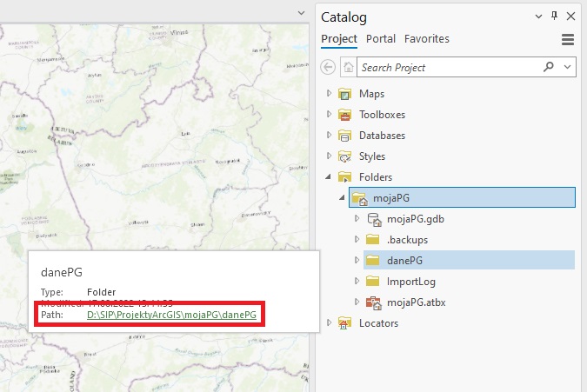Image resolution: width=587 pixels, height=392 pixels.
Task: Switch to the Portal tab
Action: (x=381, y=39)
